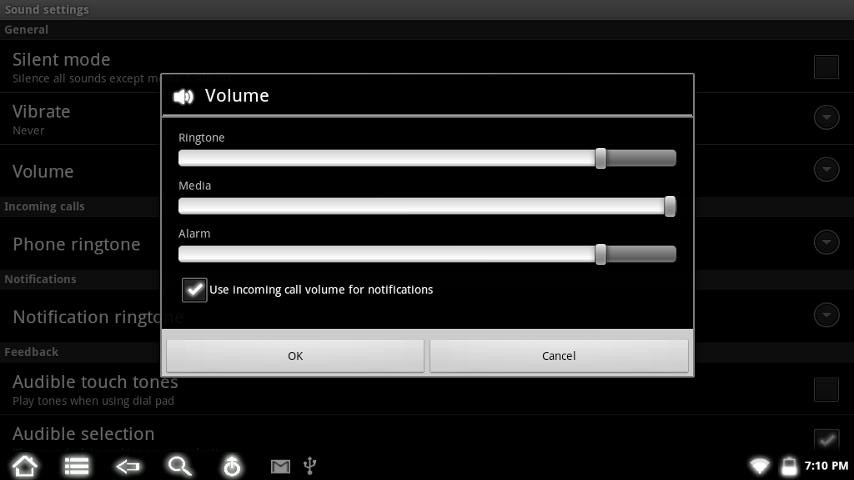Tap the battery status icon
The image size is (854, 480).
789,466
